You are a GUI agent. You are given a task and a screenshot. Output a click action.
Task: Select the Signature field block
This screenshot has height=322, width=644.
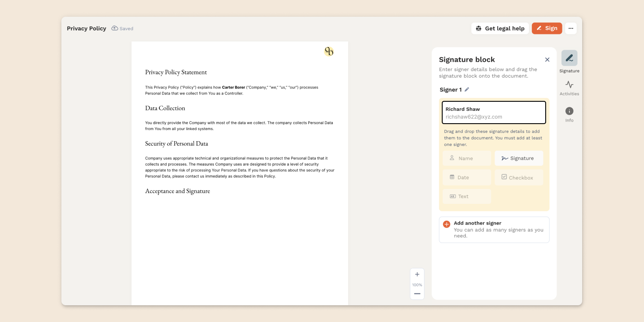pyautogui.click(x=519, y=158)
